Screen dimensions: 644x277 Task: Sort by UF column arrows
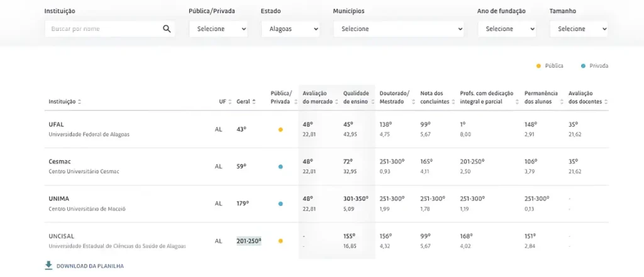tap(230, 102)
